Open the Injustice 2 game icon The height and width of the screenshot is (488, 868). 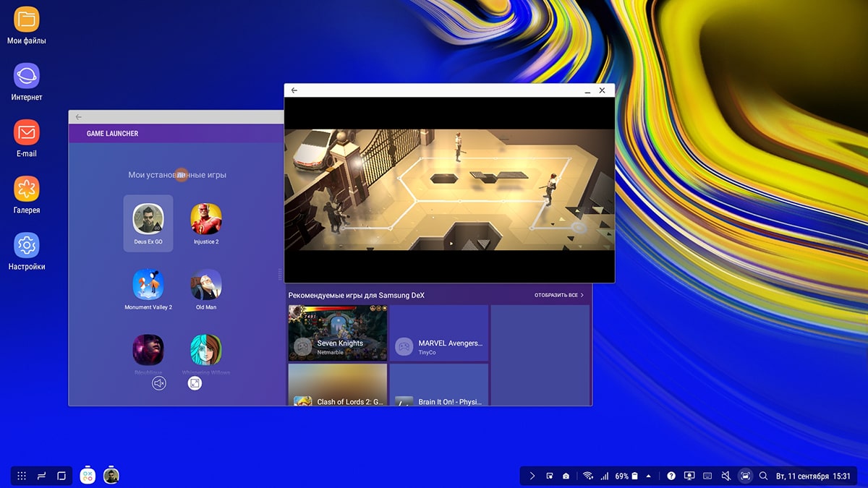click(206, 221)
